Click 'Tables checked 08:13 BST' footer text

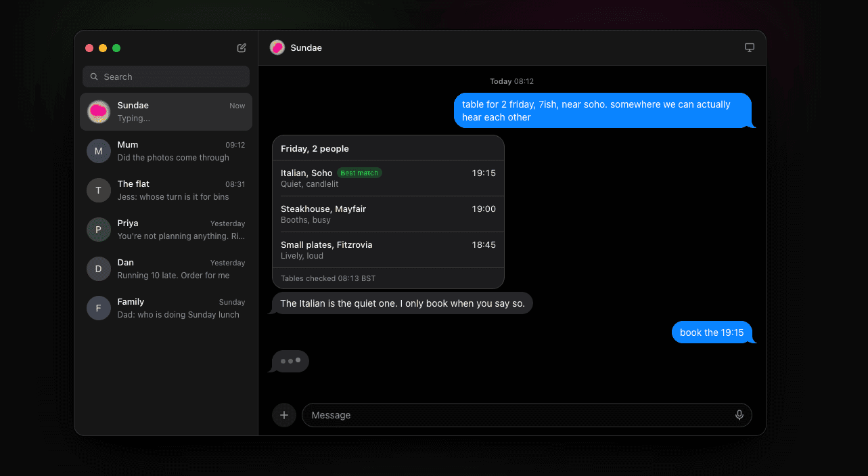[x=328, y=278]
